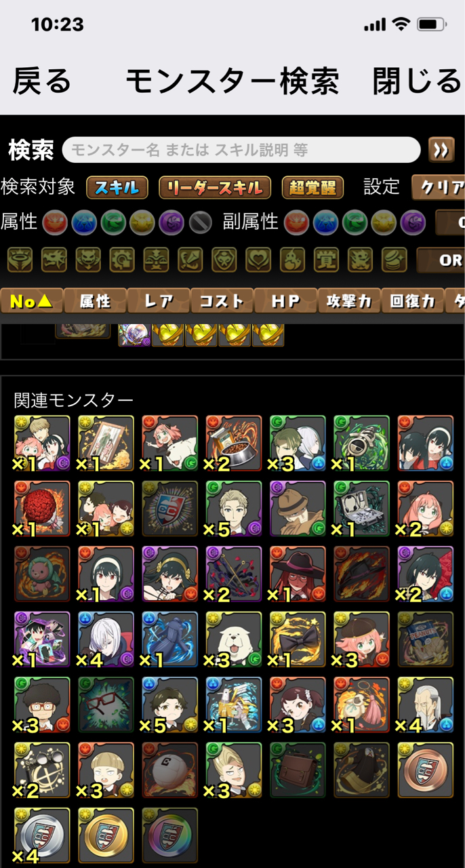This screenshot has width=465, height=868.
Task: Expand search with the double-arrow button
Action: click(x=441, y=150)
